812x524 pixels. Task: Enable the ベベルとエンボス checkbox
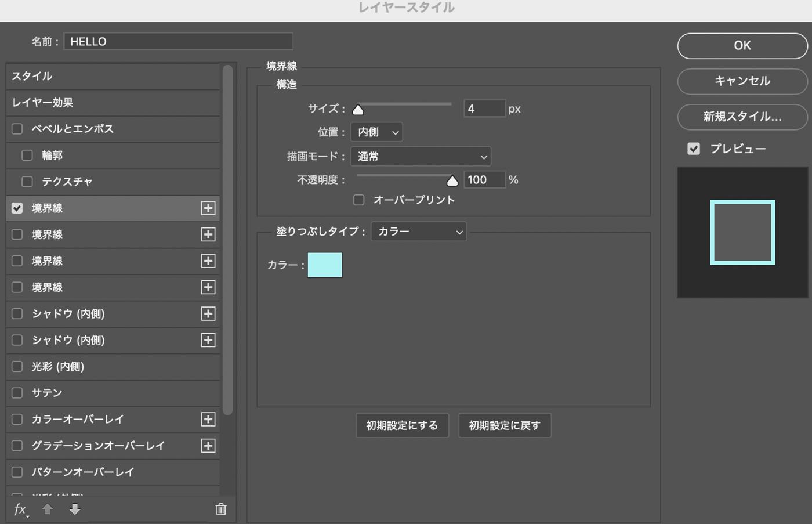click(17, 129)
